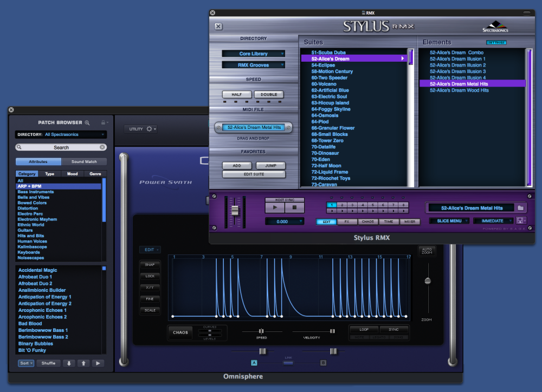Click the DOUBLE speed button
Screen dimensions: 542x392
click(269, 94)
